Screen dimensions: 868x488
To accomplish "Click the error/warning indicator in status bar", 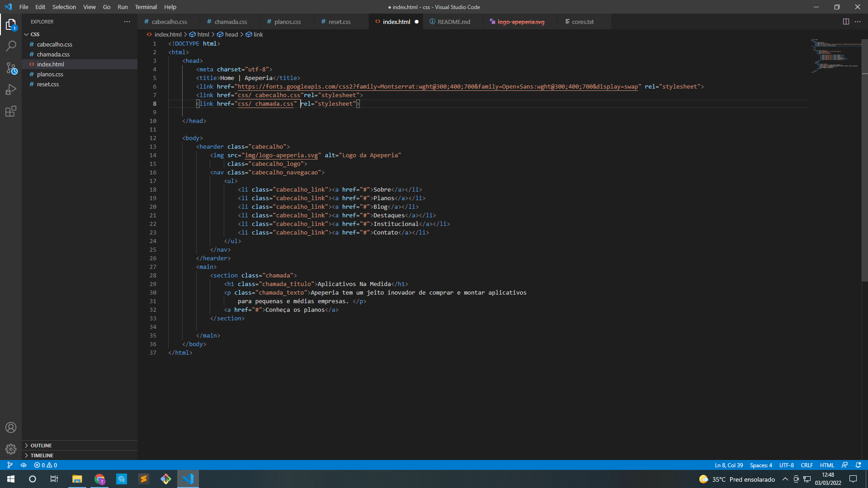I will coord(47,465).
